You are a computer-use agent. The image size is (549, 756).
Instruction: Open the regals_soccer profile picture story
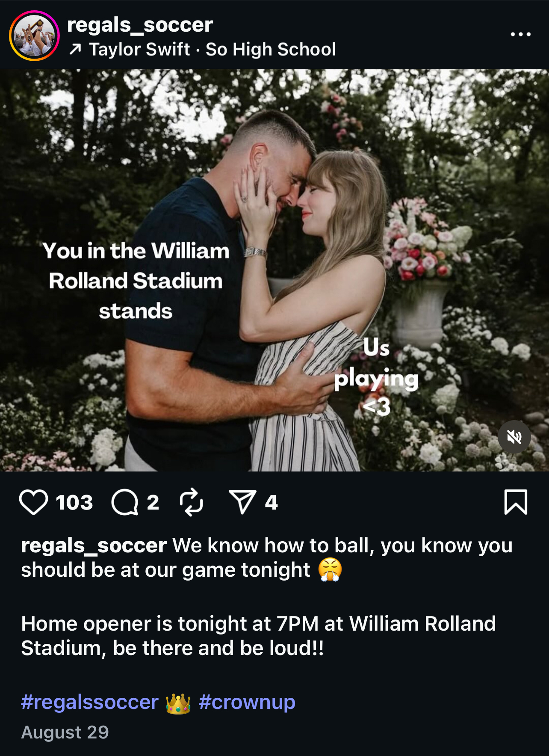tap(34, 36)
